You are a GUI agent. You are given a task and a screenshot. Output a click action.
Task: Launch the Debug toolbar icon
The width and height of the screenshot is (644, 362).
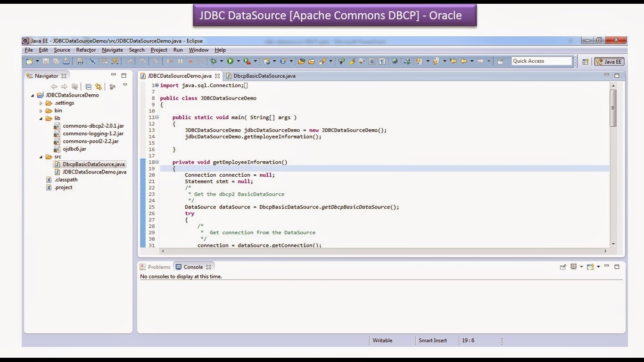(x=213, y=61)
